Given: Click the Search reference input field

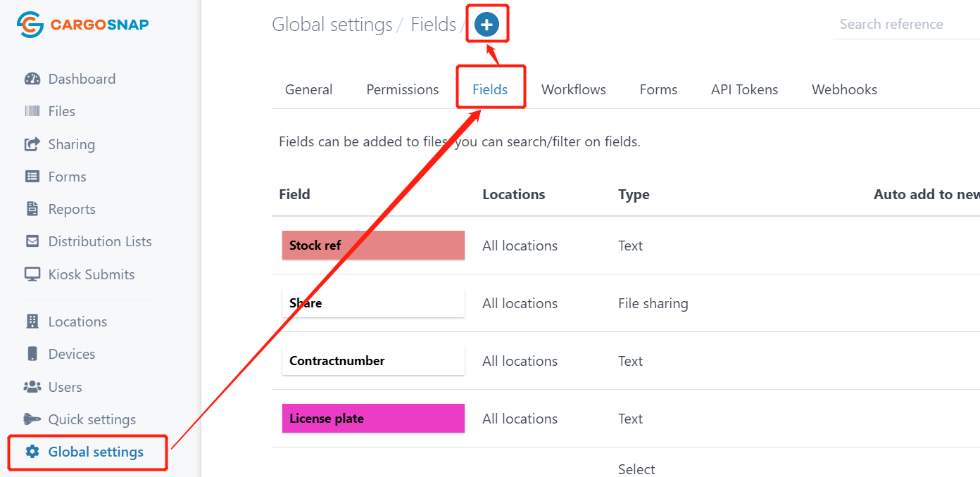Looking at the screenshot, I should click(x=907, y=25).
